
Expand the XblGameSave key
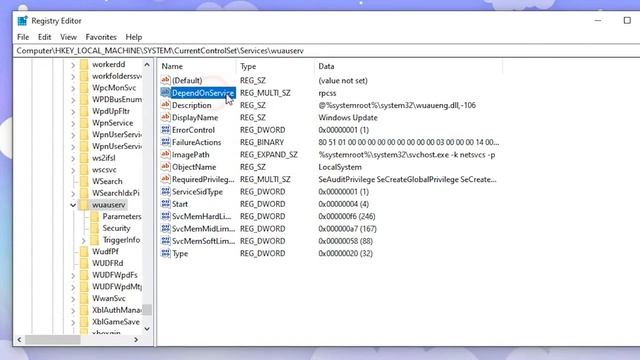(73, 322)
